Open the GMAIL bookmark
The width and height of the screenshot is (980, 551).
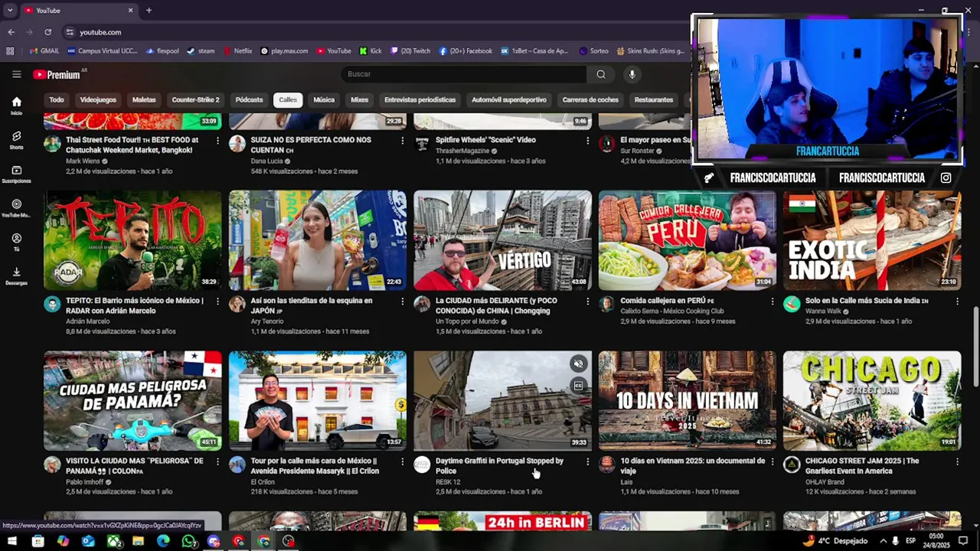[44, 51]
